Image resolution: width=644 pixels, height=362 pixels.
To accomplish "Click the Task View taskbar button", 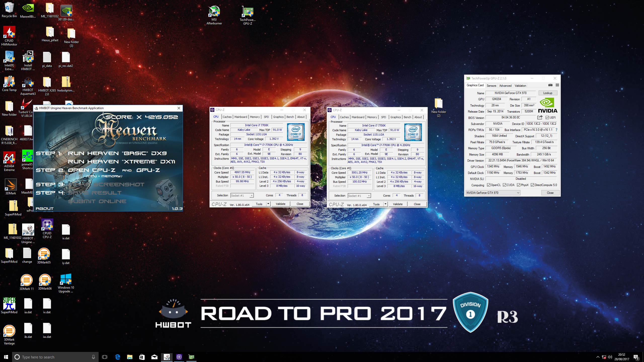I will (x=105, y=357).
